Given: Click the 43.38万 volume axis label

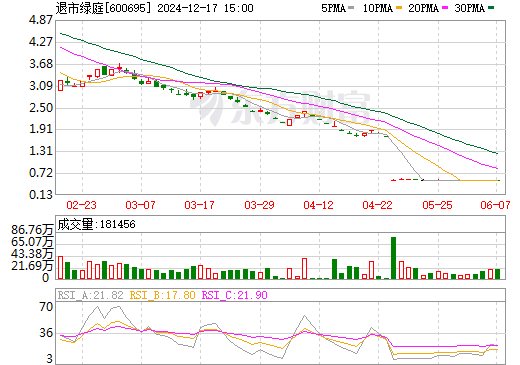Looking at the screenshot, I should coord(32,254).
